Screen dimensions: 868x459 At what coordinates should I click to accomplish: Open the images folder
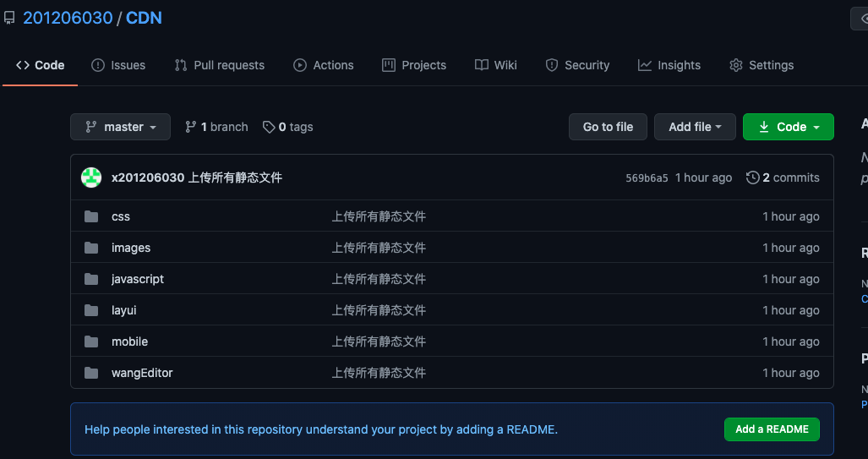click(x=131, y=248)
